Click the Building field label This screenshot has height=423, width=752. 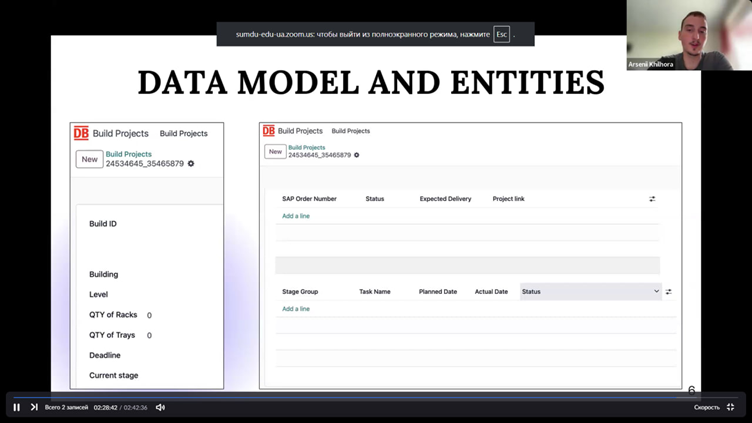104,274
